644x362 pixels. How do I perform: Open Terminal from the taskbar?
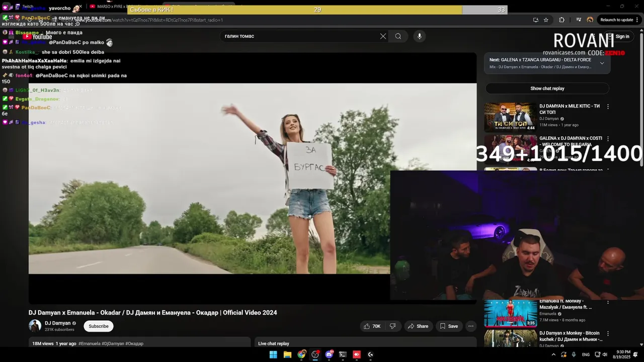[x=343, y=354]
